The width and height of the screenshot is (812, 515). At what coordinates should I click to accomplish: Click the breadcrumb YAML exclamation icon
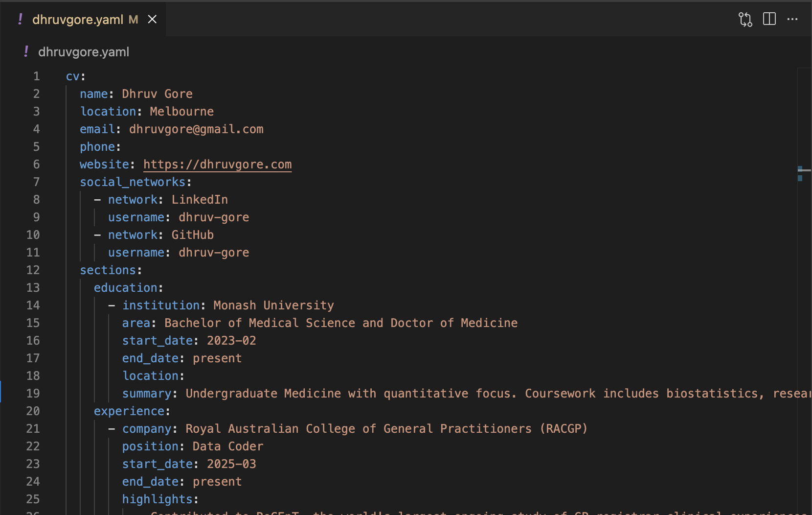pyautogui.click(x=26, y=52)
